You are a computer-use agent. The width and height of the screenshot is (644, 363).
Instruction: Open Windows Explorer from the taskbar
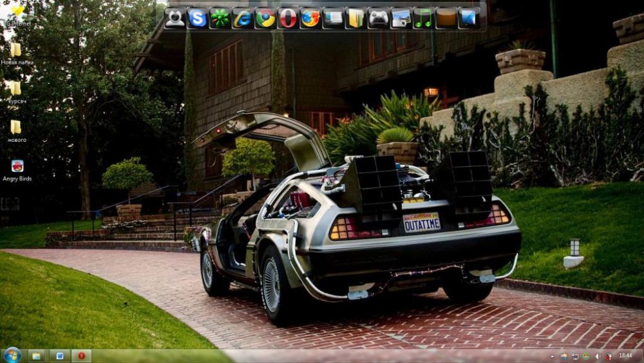click(x=37, y=356)
